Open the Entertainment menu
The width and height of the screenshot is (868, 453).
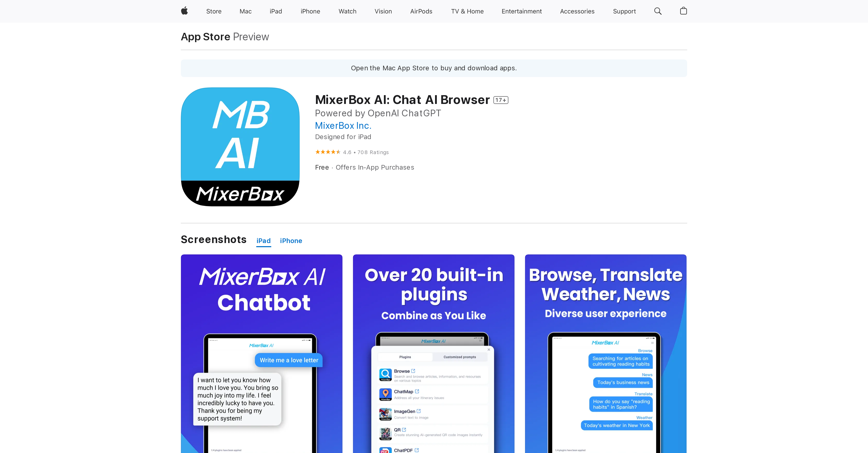521,11
